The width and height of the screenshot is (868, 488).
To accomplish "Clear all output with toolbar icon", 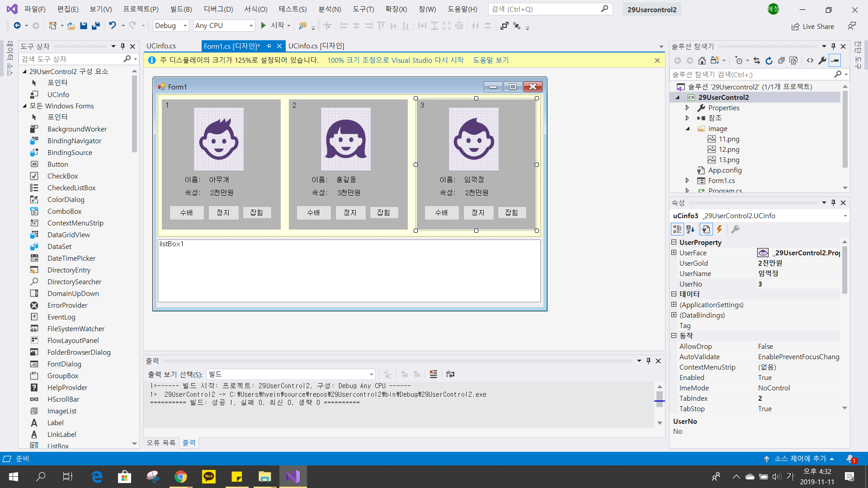I will click(x=433, y=374).
